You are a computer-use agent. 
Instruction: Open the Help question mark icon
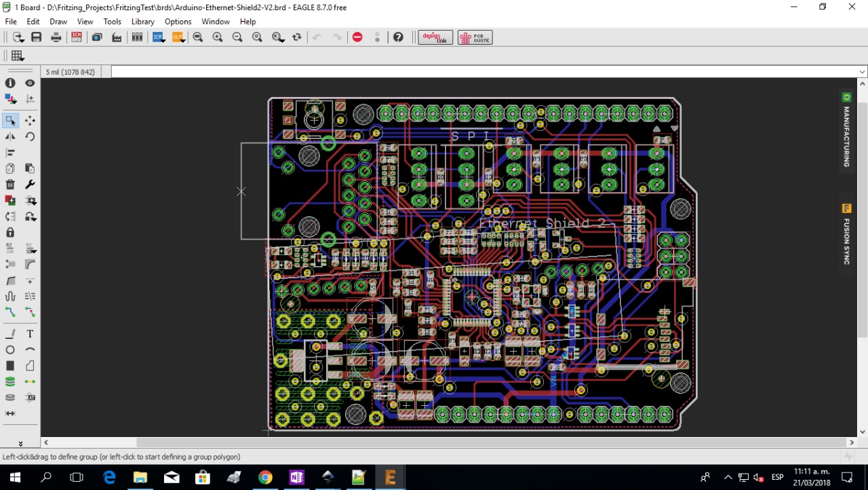399,37
